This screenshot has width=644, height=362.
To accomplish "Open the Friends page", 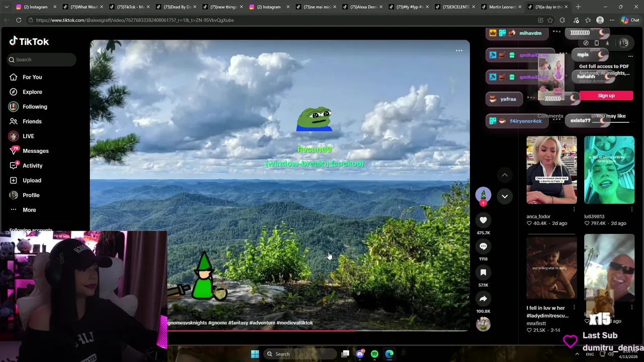I will pos(25,121).
